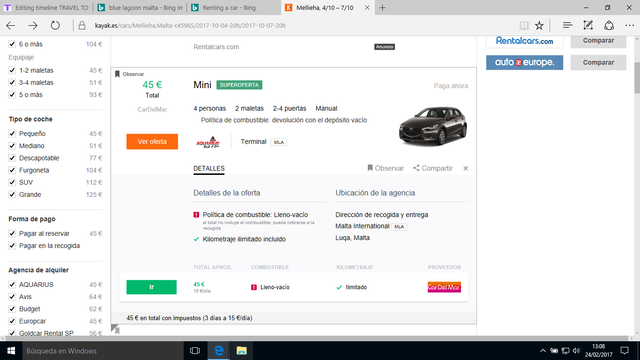Screen dimensions: 640x360
Task: Open Edge from the taskbar
Action: coord(219,351)
